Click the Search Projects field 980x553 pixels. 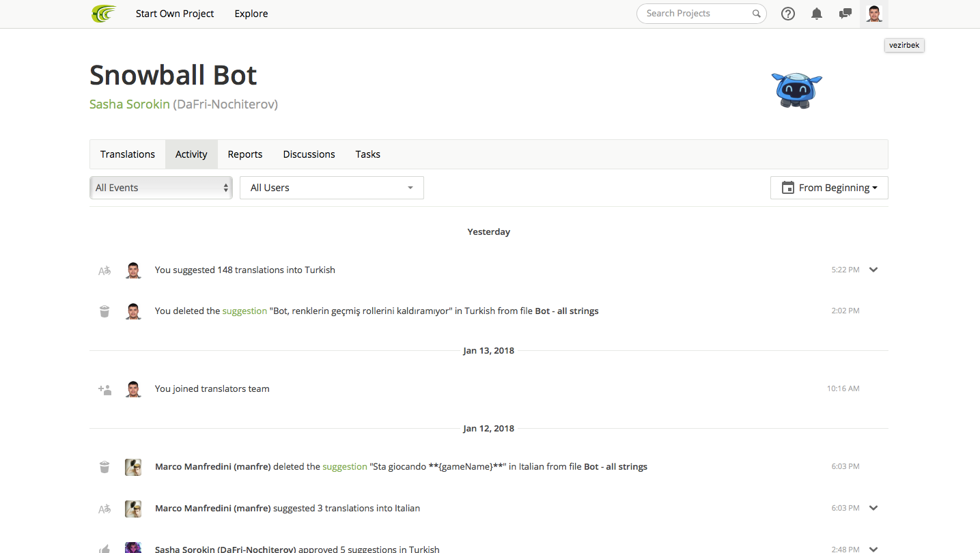(x=694, y=14)
